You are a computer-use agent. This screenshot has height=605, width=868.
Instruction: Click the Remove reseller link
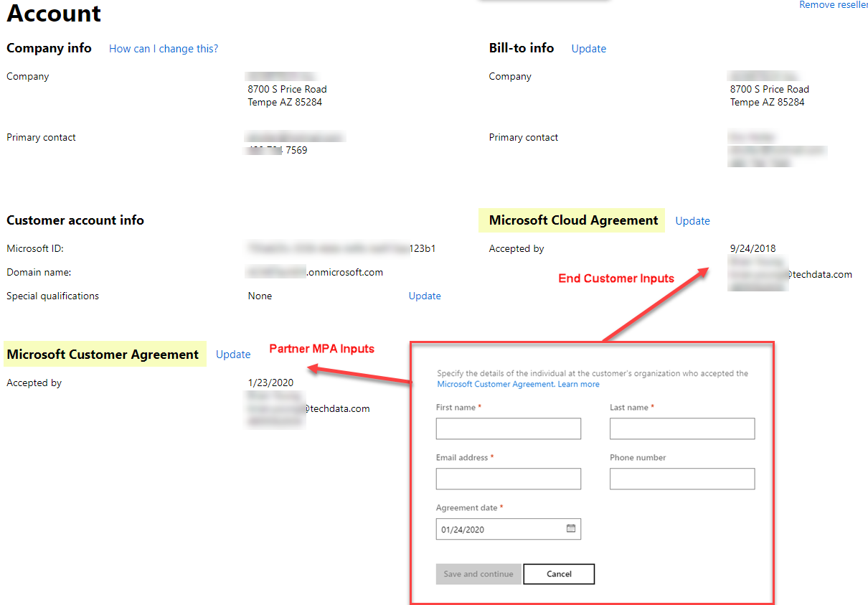[834, 4]
